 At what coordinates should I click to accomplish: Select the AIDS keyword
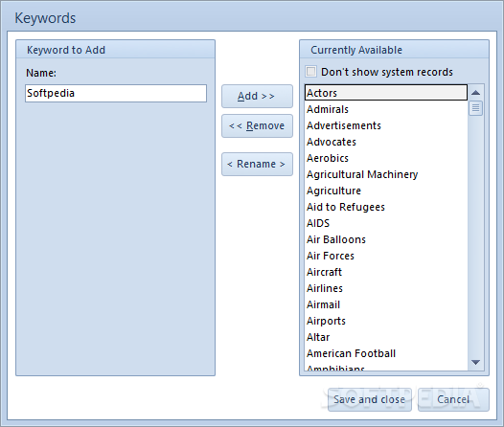(x=386, y=223)
